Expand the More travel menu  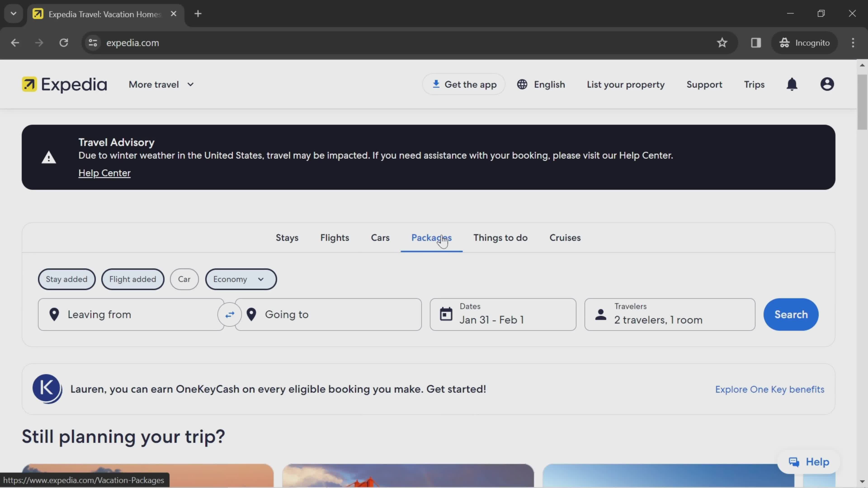point(161,84)
